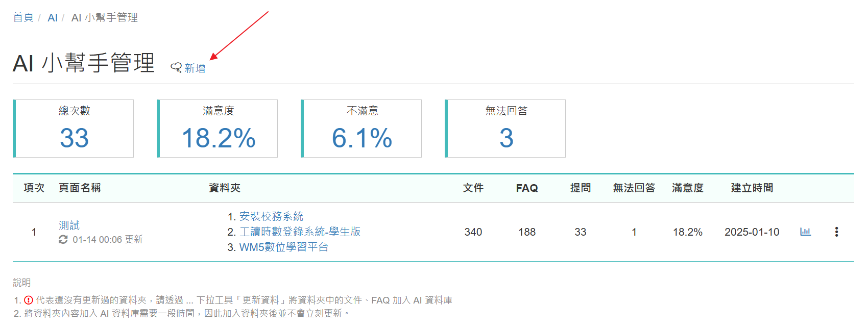Open the bar chart statistics icon for 測試
868x329 pixels.
pos(805,232)
